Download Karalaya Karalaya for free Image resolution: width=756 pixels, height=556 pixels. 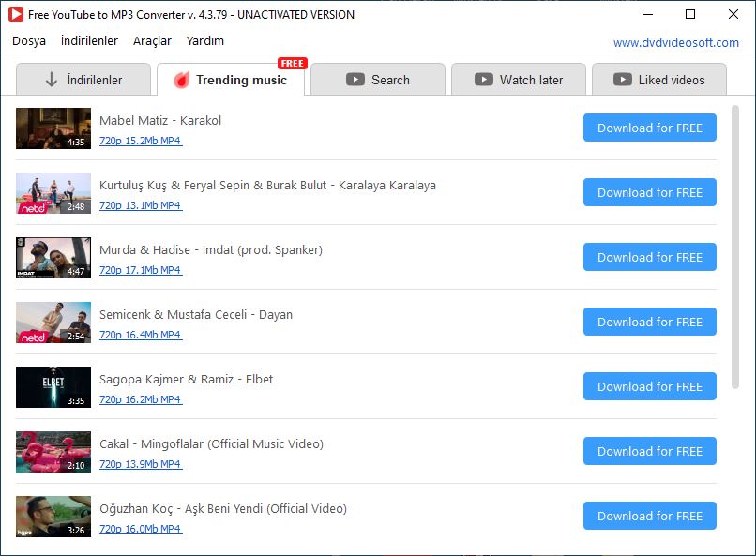(x=649, y=192)
